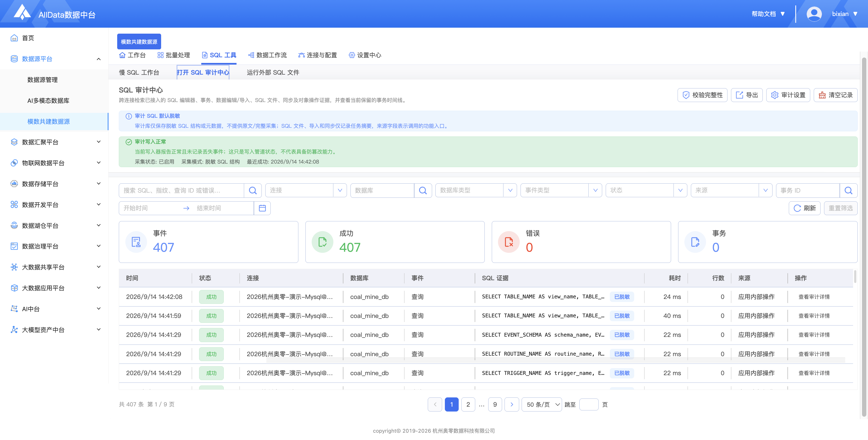Switch to the 连接与配置 tab

coord(317,55)
